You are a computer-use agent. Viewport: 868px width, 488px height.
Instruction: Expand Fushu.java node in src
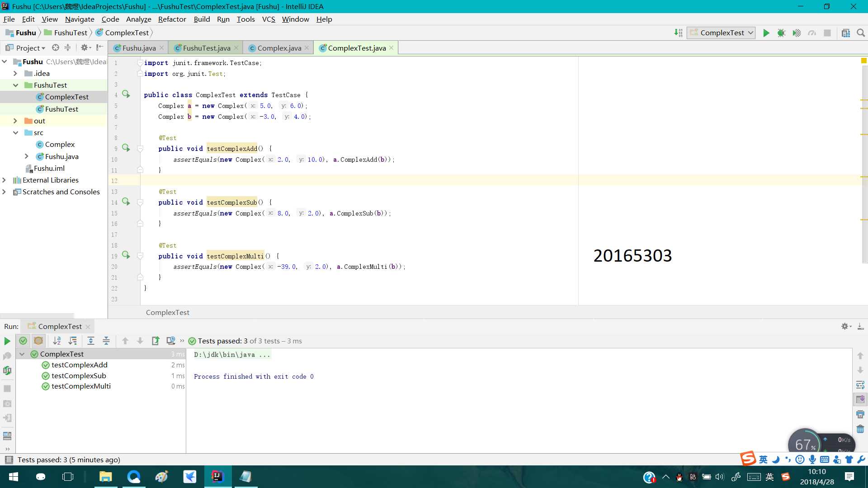click(27, 156)
